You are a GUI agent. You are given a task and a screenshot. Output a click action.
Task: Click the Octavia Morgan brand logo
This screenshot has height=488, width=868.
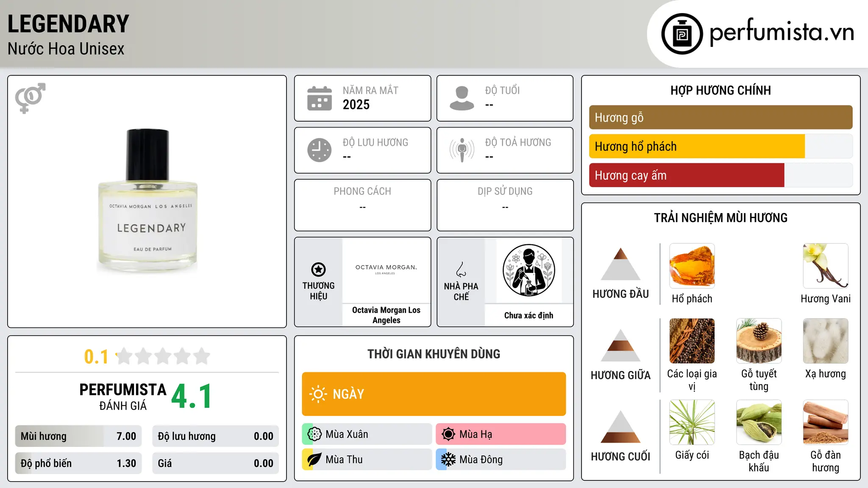tap(386, 269)
